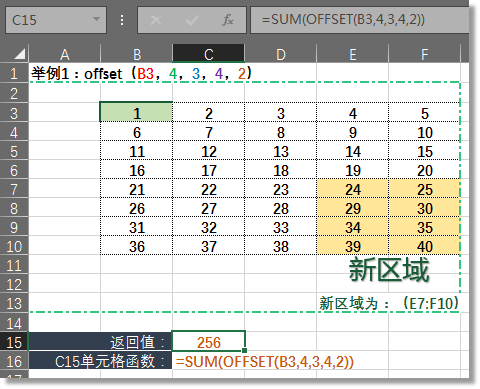Select column C header
Viewport: 480px width, 389px height.
209,54
